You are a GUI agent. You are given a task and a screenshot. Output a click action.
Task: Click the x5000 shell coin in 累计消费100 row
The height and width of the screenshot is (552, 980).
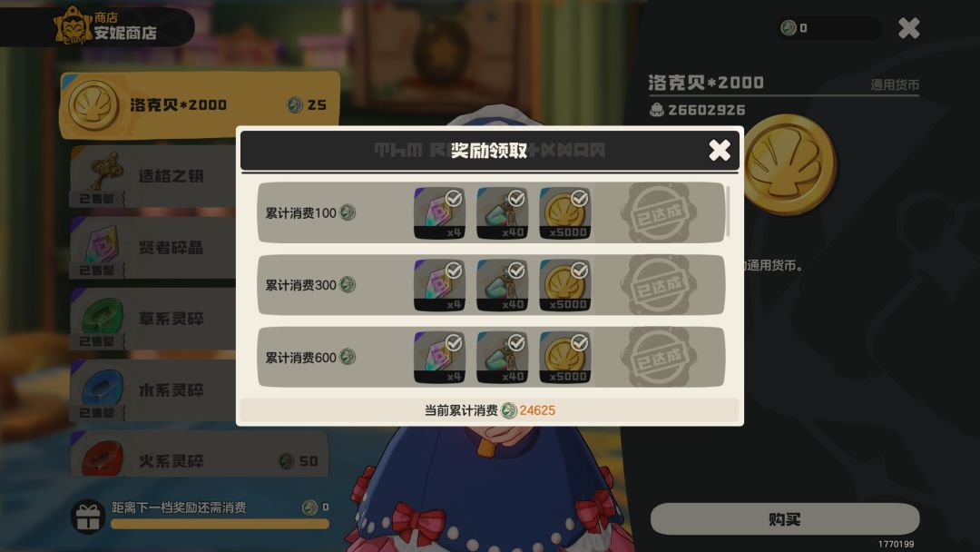pos(565,213)
